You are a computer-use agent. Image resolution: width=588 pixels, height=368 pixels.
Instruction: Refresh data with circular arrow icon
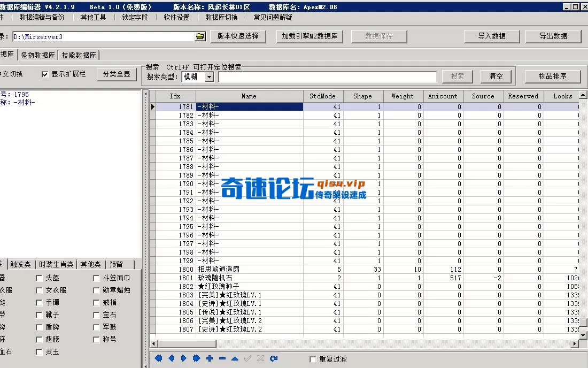274,358
